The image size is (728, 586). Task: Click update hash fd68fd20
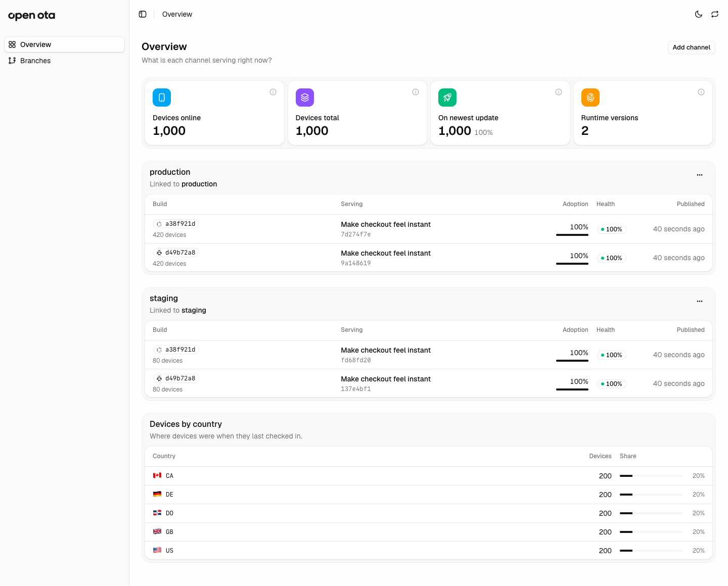pyautogui.click(x=356, y=360)
